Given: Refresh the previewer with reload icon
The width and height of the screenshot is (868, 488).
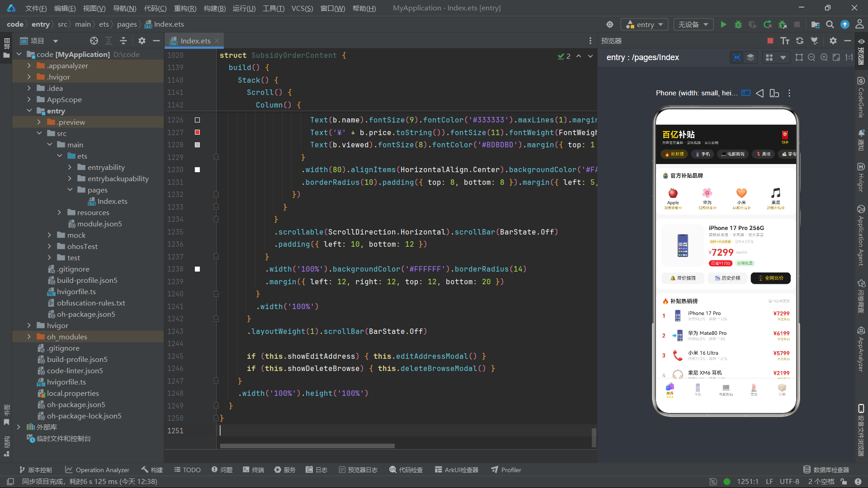Looking at the screenshot, I should click(800, 41).
